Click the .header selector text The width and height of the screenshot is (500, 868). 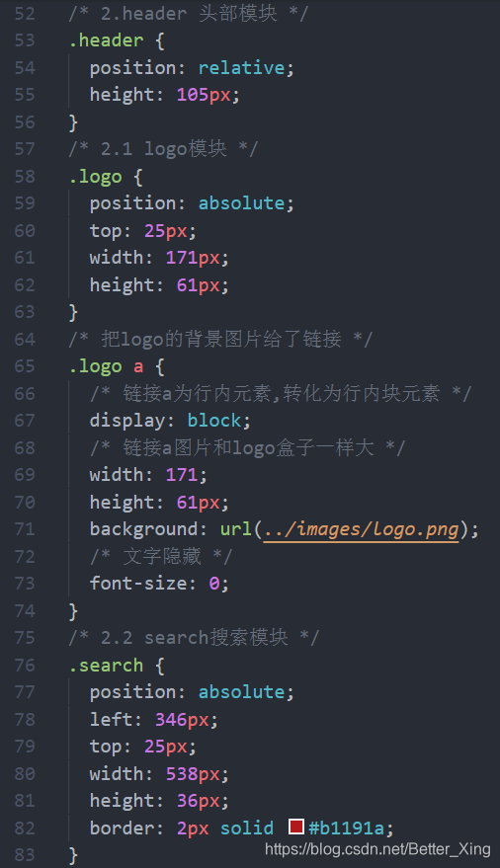pyautogui.click(x=107, y=40)
